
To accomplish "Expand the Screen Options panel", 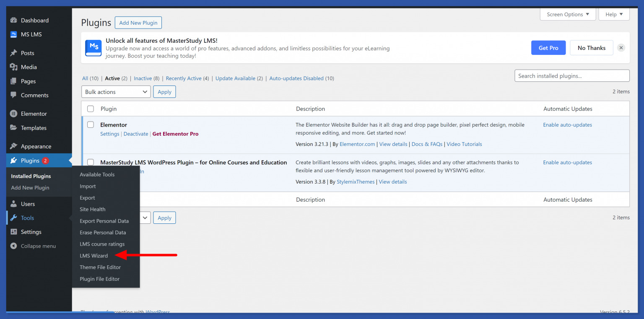I will pos(568,14).
